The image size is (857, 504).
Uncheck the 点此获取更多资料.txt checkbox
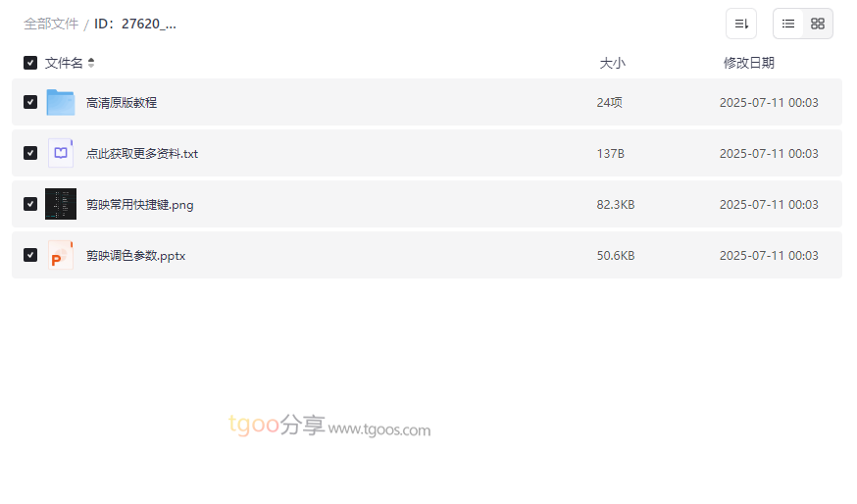tap(30, 153)
